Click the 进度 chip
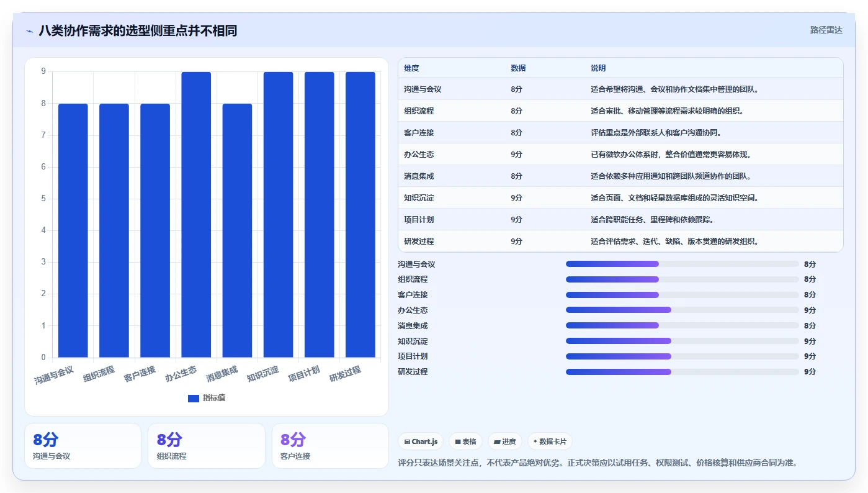The image size is (868, 493). click(505, 441)
